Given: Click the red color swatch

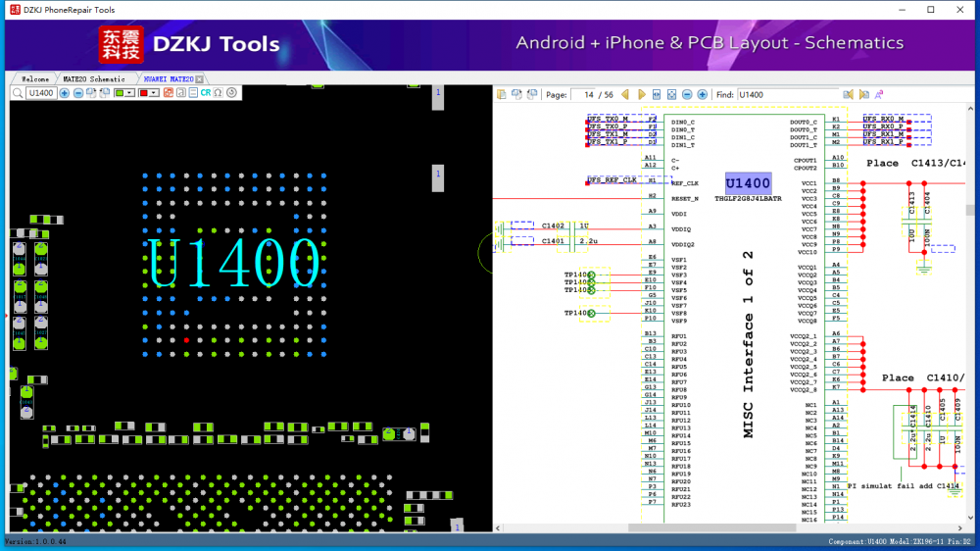Looking at the screenshot, I should [x=144, y=93].
